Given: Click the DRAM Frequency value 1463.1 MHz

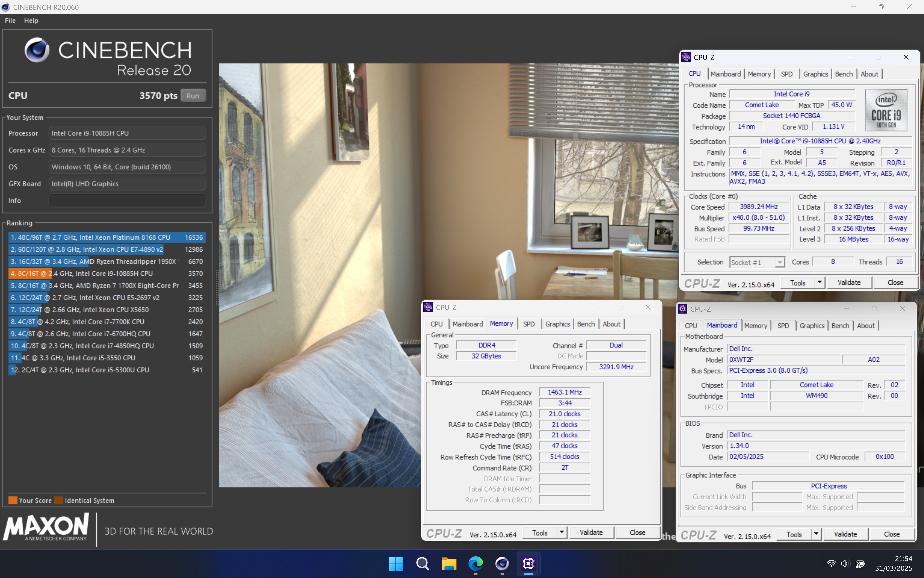Looking at the screenshot, I should [565, 392].
